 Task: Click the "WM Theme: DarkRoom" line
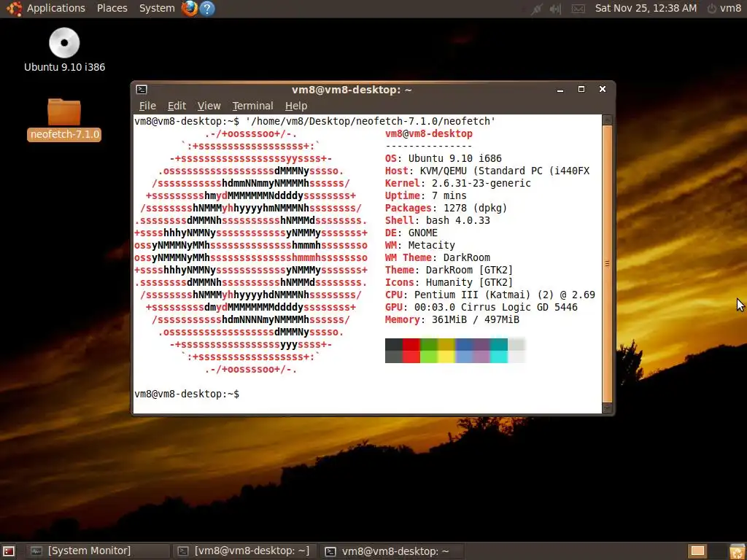pyautogui.click(x=438, y=257)
